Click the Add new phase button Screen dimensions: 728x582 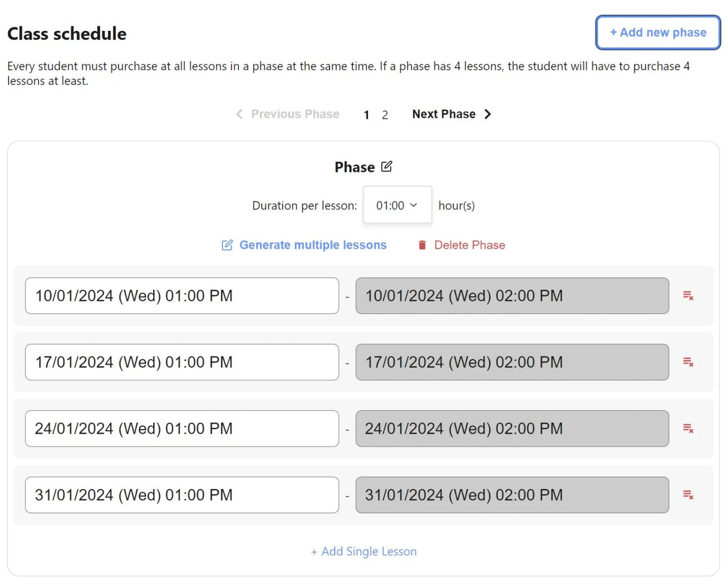click(658, 32)
